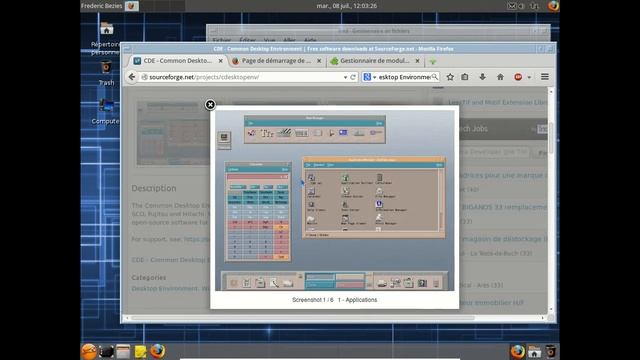Open the orange menu launcher in bottom dock
The width and height of the screenshot is (640, 360).
coord(89,351)
